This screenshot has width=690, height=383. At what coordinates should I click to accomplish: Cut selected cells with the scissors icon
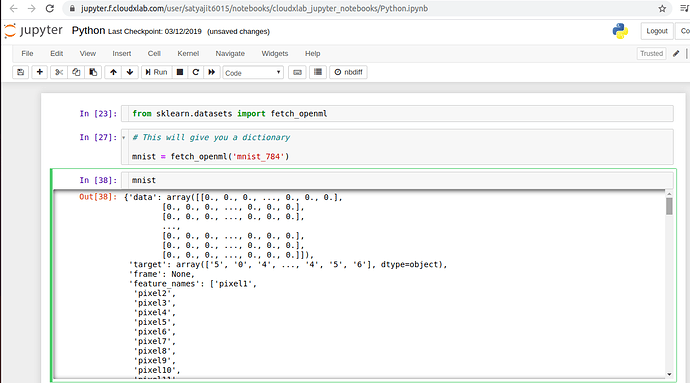[59, 72]
